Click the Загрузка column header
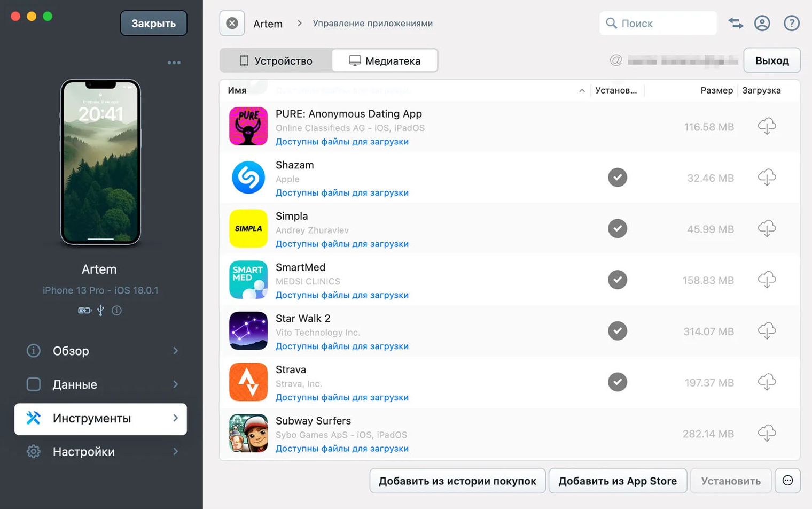The height and width of the screenshot is (509, 812). 761,90
